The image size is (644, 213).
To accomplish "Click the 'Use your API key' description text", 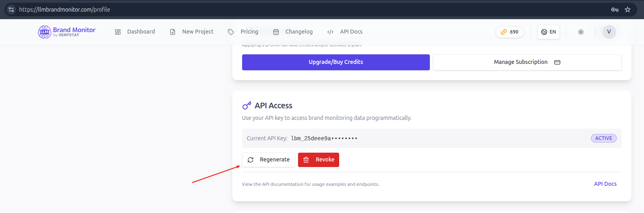I will (327, 118).
